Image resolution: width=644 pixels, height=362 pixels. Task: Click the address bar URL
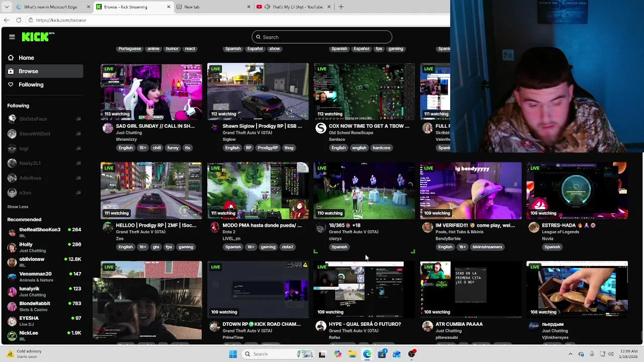click(x=61, y=20)
